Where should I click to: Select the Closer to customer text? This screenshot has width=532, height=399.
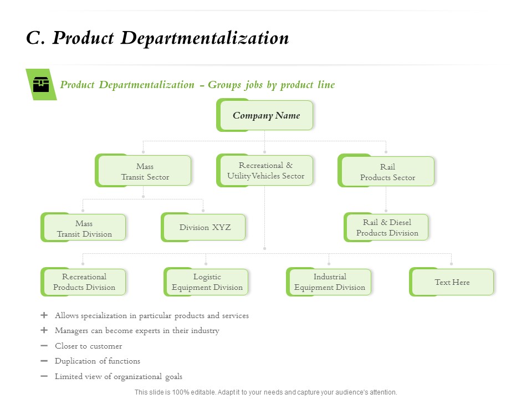[x=88, y=346]
